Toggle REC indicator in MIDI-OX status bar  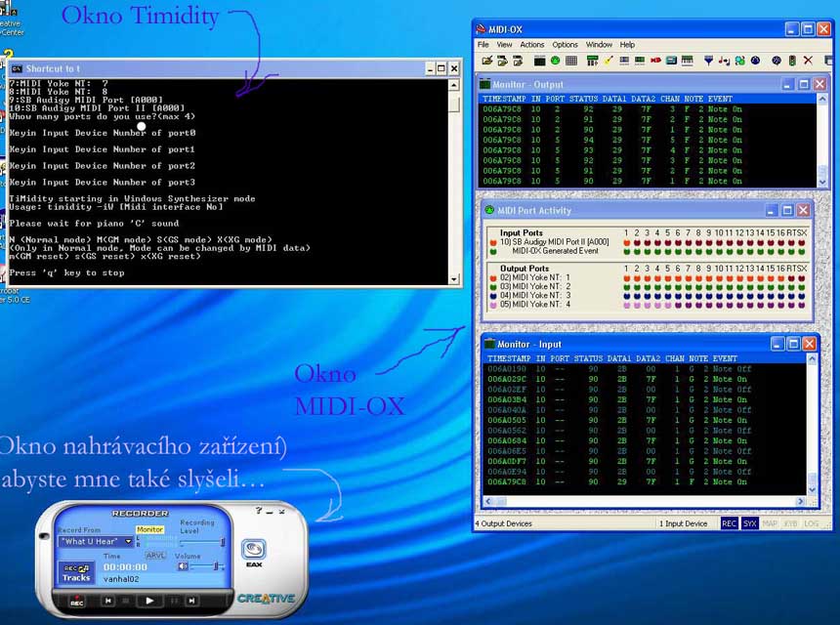729,523
